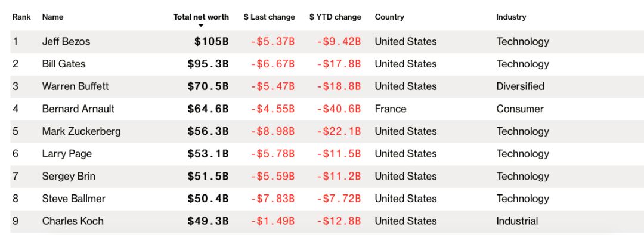Open Bernard Arnault entry
This screenshot has height=235, width=644.
coord(78,109)
